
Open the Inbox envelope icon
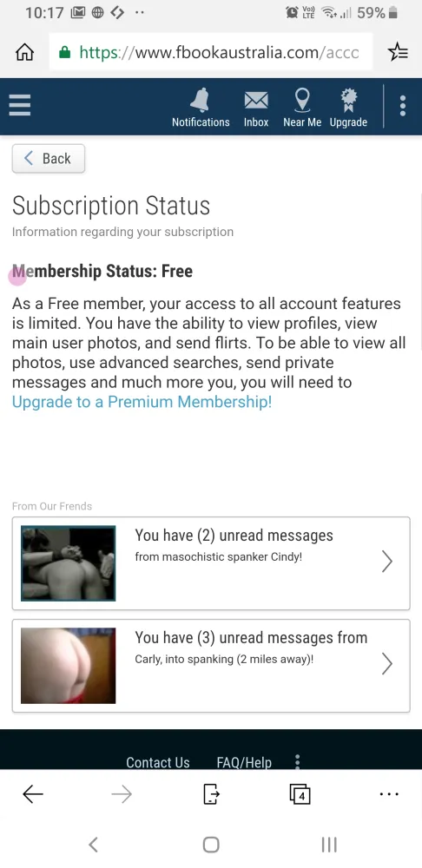click(x=256, y=101)
